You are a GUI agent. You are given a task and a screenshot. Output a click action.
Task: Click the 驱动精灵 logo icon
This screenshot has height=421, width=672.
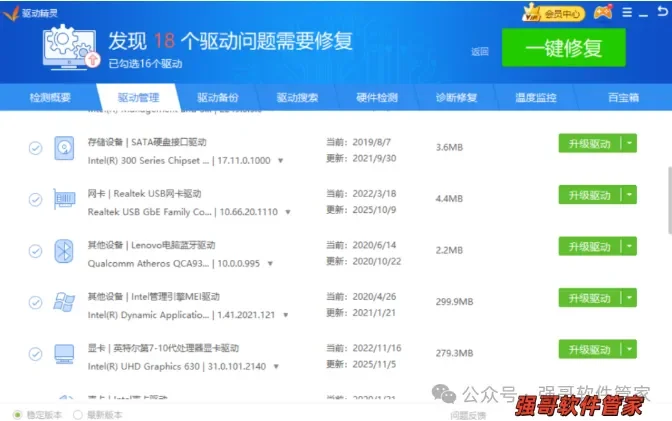[x=11, y=13]
